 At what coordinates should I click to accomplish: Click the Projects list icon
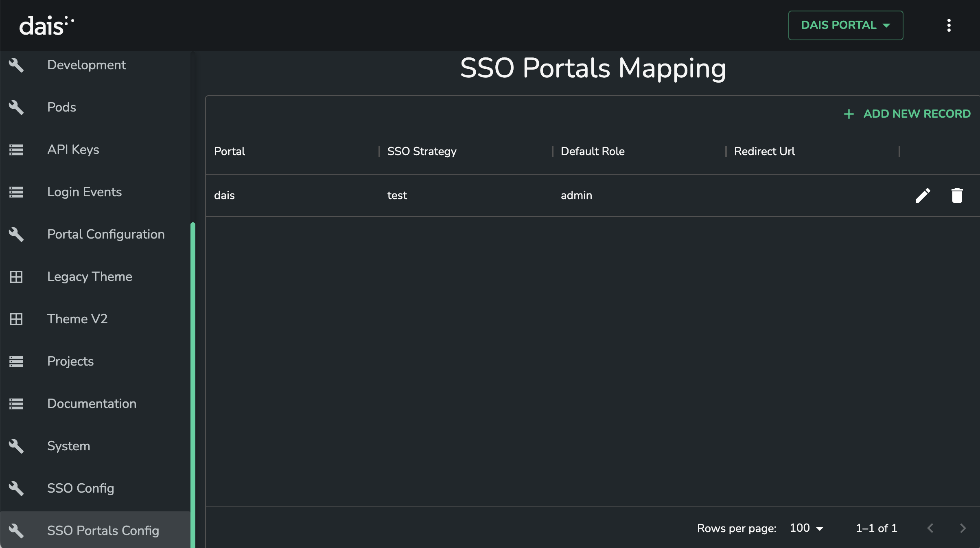16,361
